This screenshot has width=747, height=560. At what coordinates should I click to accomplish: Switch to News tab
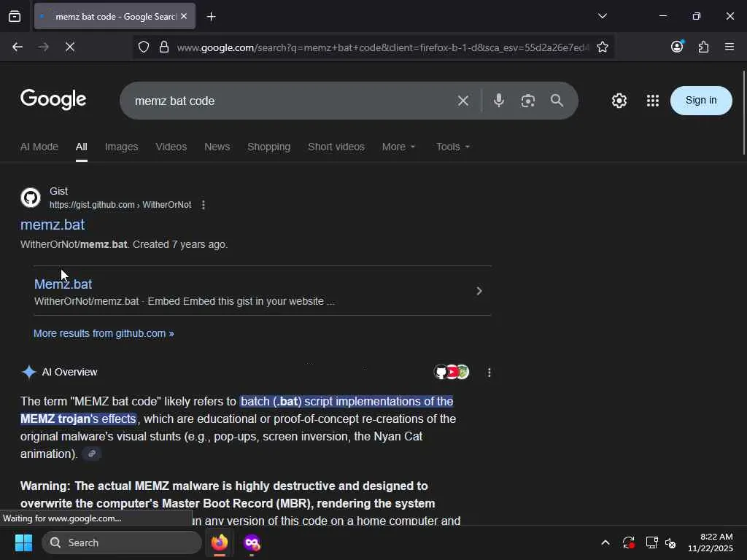click(217, 147)
